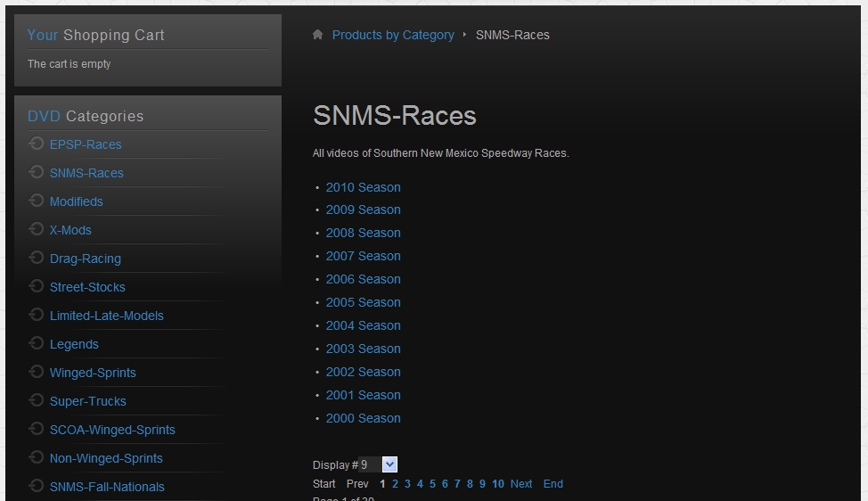Go to pagination page 3
Screen dimensions: 868x501
pyautogui.click(x=407, y=484)
